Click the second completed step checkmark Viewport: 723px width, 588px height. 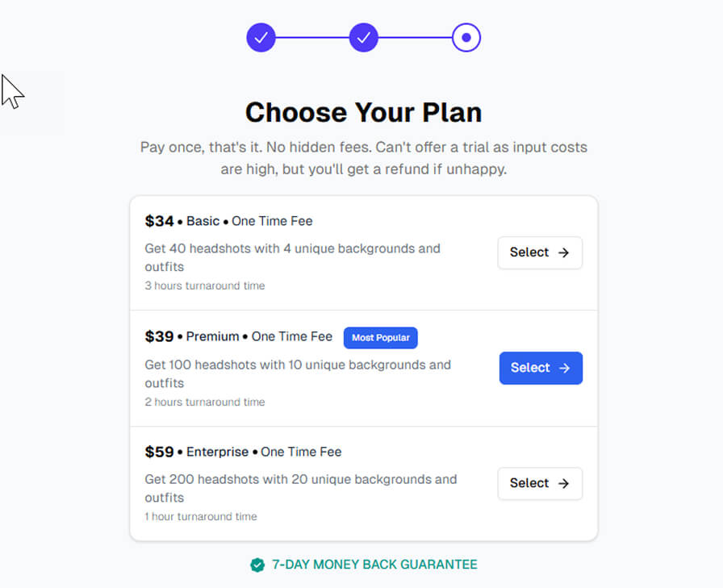(x=364, y=37)
